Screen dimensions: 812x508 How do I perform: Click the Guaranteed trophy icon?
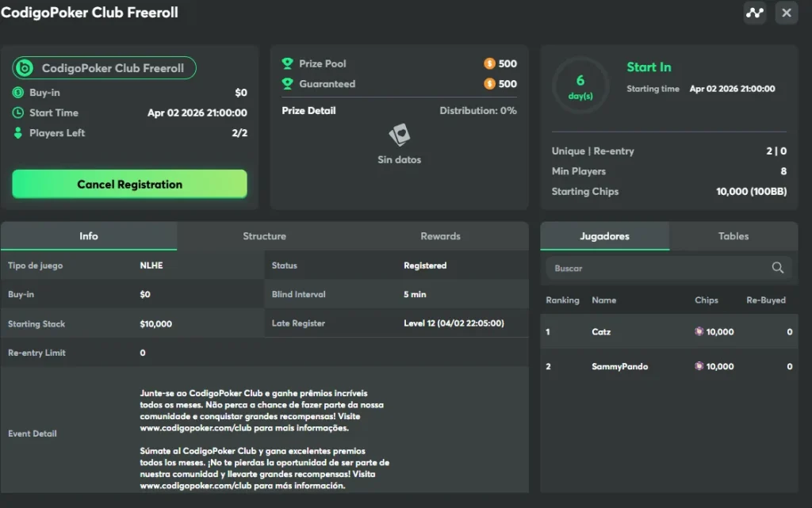pos(287,84)
